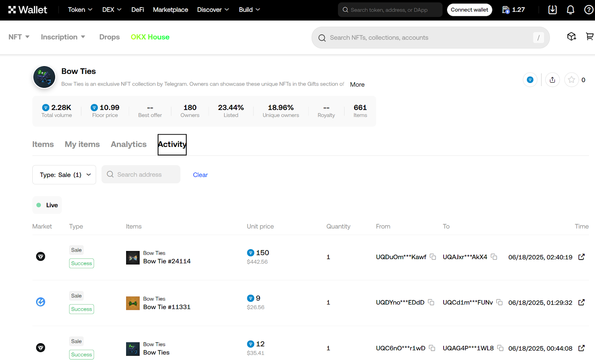Focus the Search address field

click(x=141, y=174)
